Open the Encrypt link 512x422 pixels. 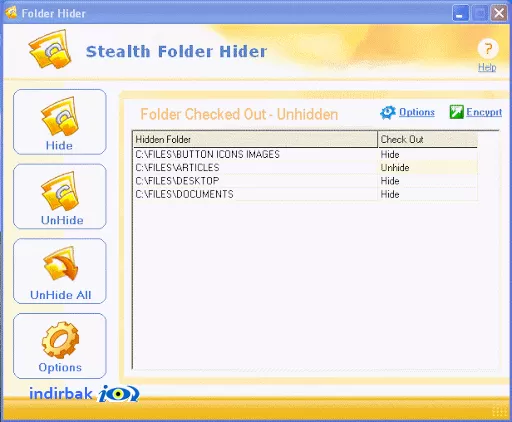[484, 112]
